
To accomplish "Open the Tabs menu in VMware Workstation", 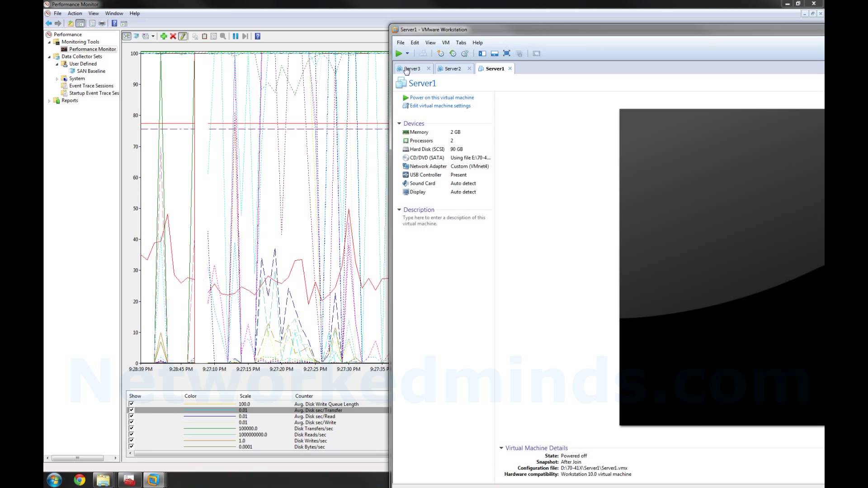I will [x=461, y=42].
